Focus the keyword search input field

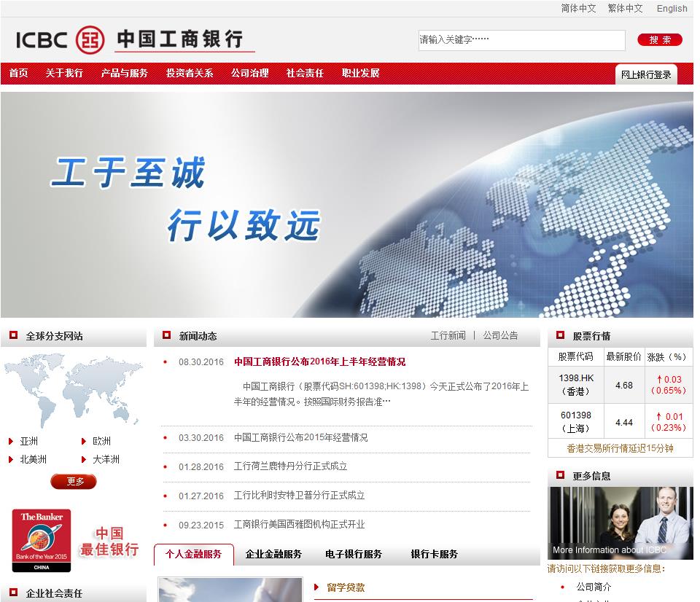click(x=521, y=40)
